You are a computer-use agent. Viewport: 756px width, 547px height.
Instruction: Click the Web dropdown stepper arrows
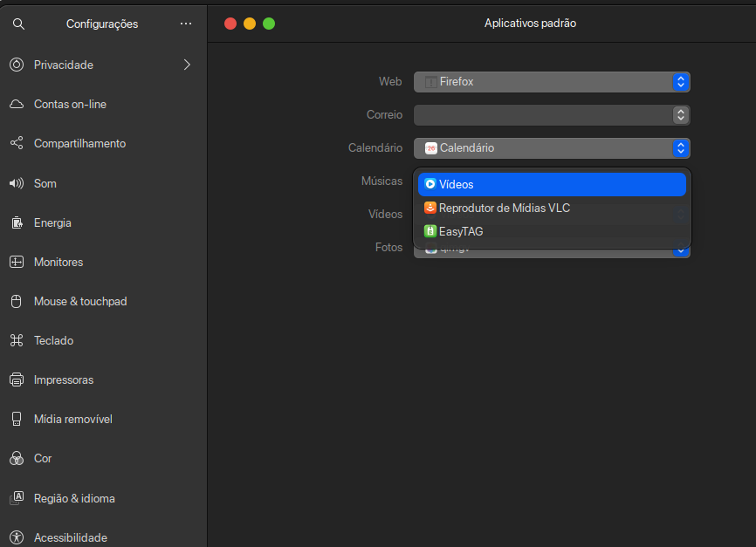pyautogui.click(x=680, y=82)
